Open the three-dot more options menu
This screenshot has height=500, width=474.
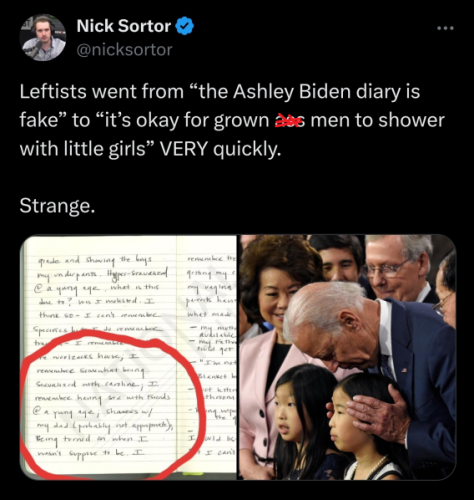click(x=446, y=28)
